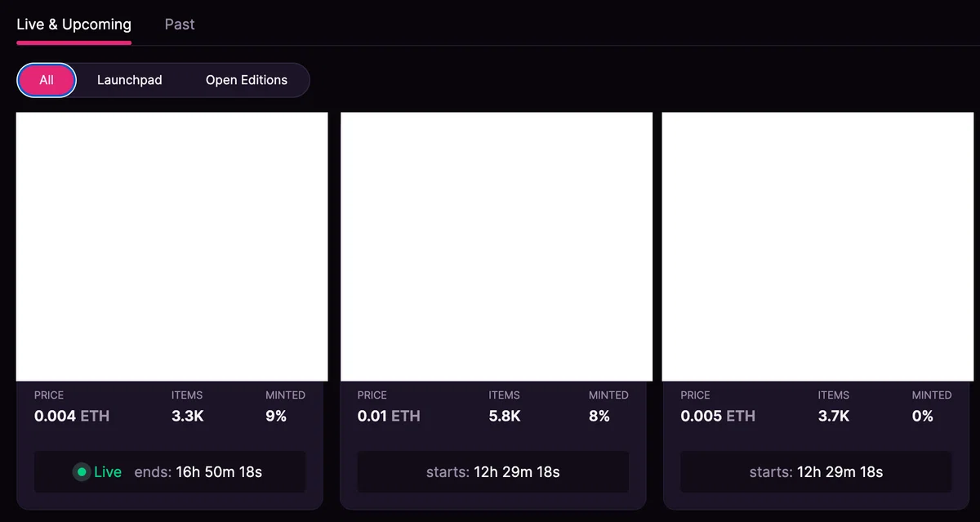This screenshot has height=522, width=980.
Task: Click the 0.004 ETH price value
Action: pos(72,416)
